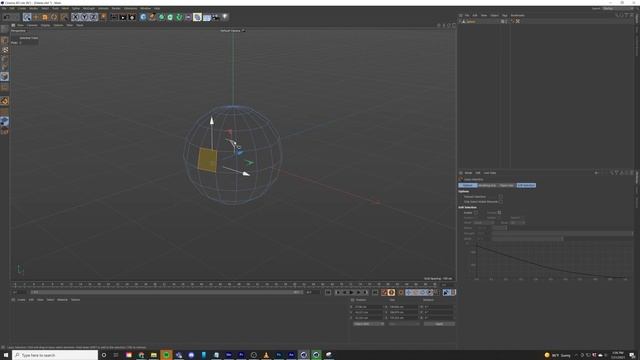The width and height of the screenshot is (640, 360).
Task: Click the Render View icon
Action: point(114,17)
